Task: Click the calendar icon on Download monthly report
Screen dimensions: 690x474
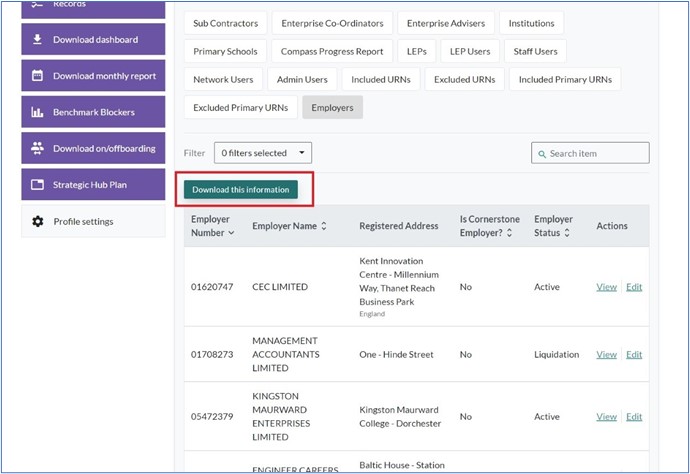Action: (37, 76)
